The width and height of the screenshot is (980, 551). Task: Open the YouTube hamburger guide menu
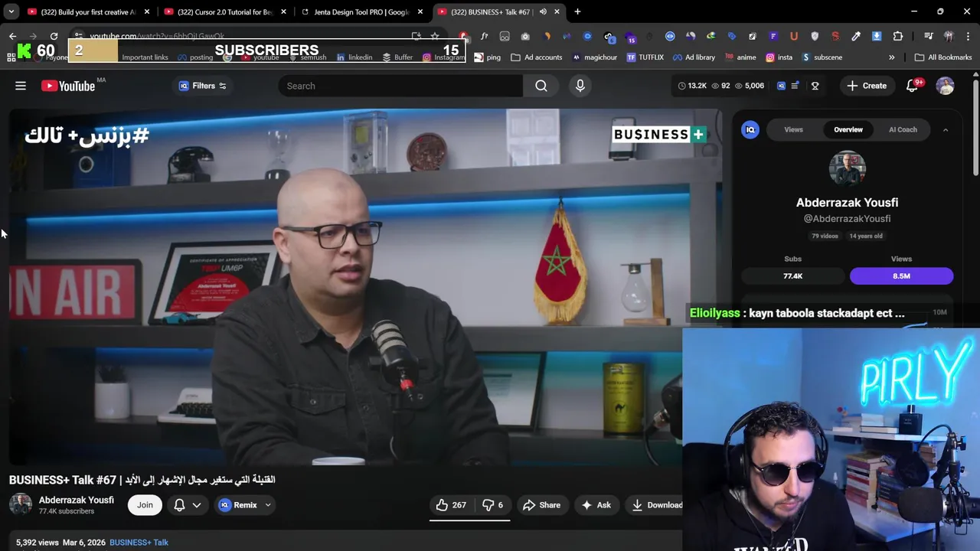pos(21,86)
